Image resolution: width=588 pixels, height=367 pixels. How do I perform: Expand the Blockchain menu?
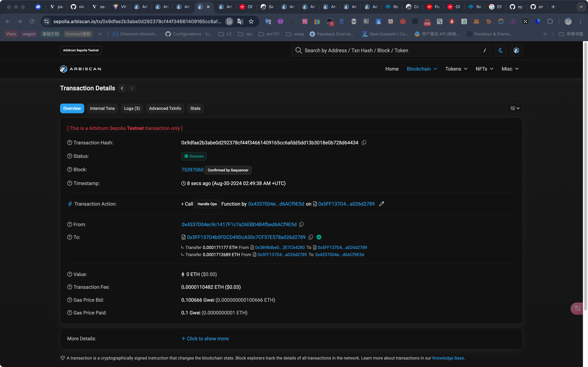422,69
